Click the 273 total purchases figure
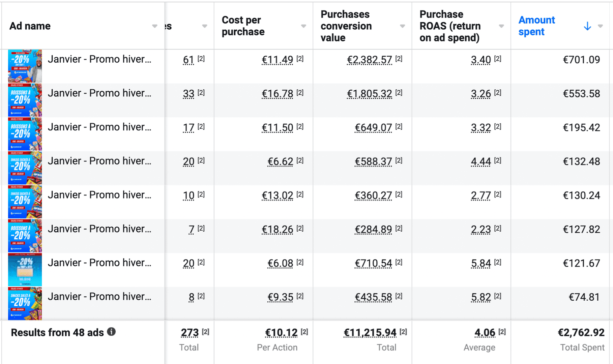Viewport: 613px width, 364px height. pos(189,333)
